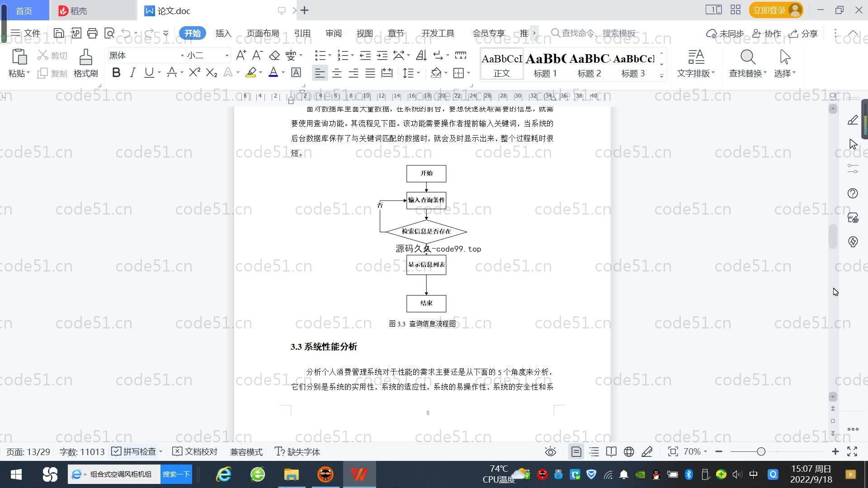This screenshot has height=488, width=868.
Task: Increase font size with A+ icon
Action: pyautogui.click(x=241, y=55)
